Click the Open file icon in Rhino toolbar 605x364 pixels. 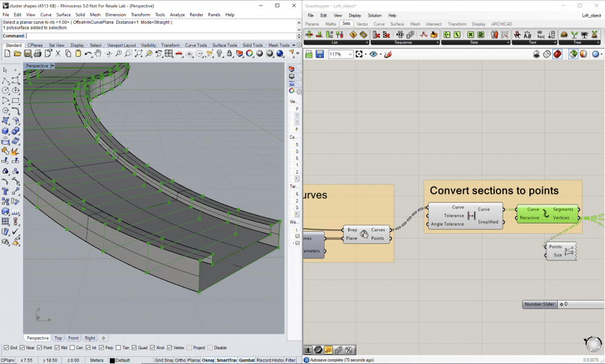pos(18,54)
